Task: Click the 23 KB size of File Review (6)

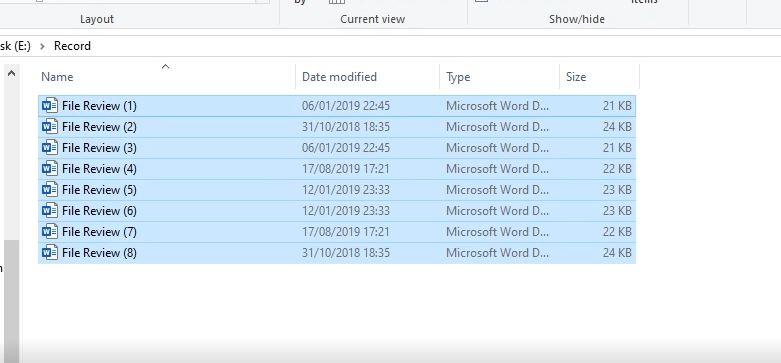Action: click(x=617, y=210)
